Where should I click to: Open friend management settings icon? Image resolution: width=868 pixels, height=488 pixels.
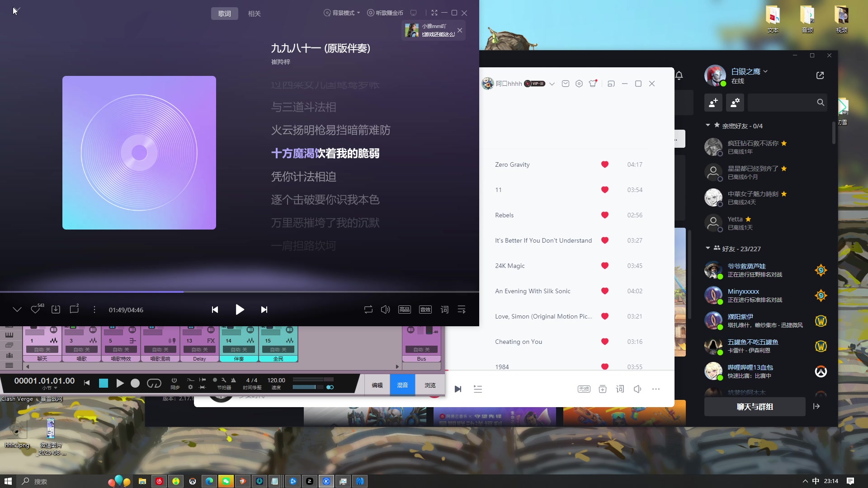735,103
